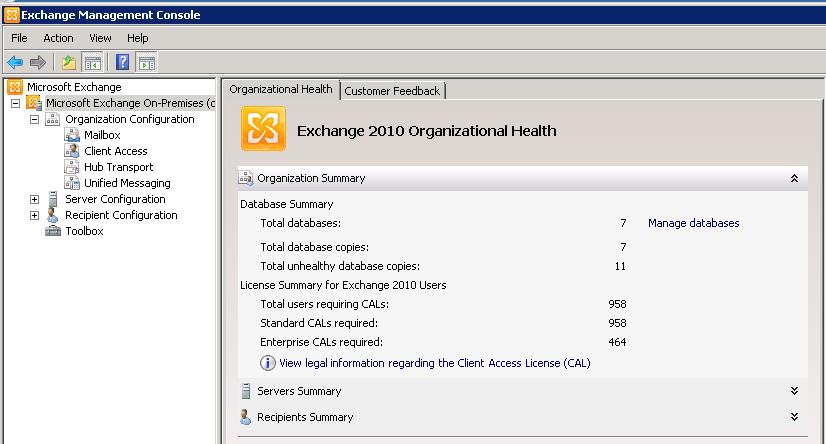Screen dimensions: 826x444
Task: Click the Server Configuration server icon
Action: [53, 199]
